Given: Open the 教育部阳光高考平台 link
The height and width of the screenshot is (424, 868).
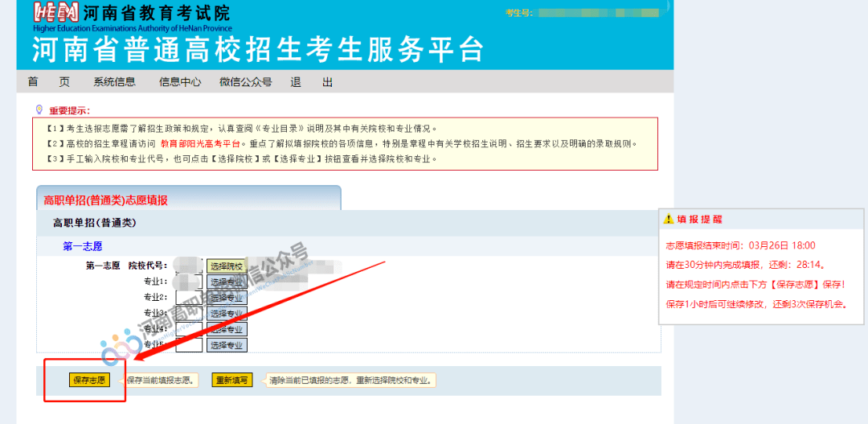Looking at the screenshot, I should [x=202, y=143].
